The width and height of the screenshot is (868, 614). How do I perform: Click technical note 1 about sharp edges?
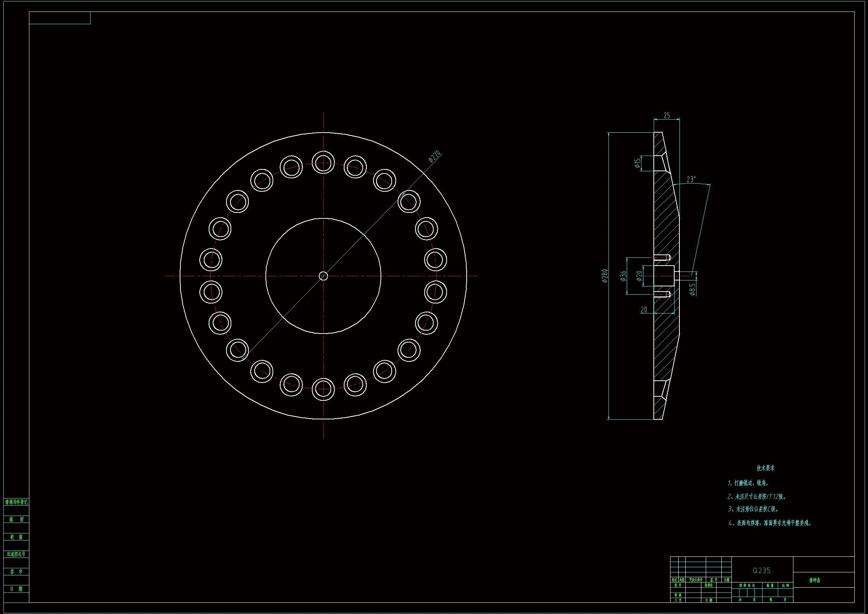pos(748,483)
